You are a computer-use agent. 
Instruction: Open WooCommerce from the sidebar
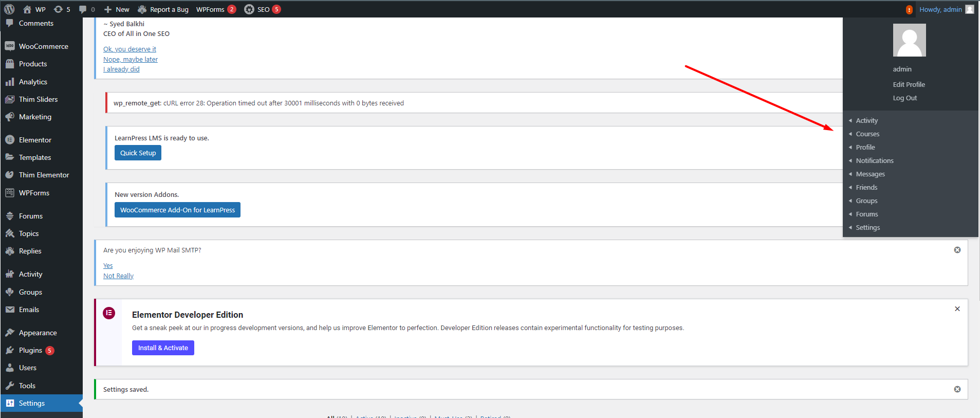(43, 46)
